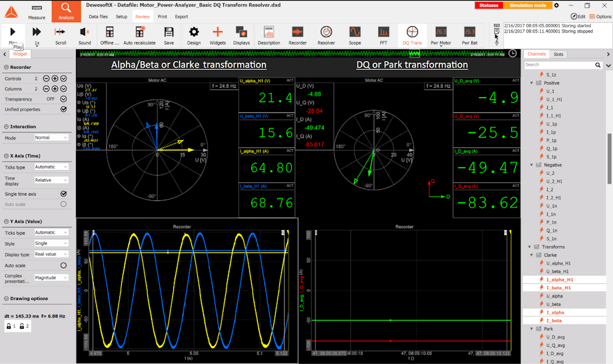Select the Widget tab button

pyautogui.click(x=20, y=54)
